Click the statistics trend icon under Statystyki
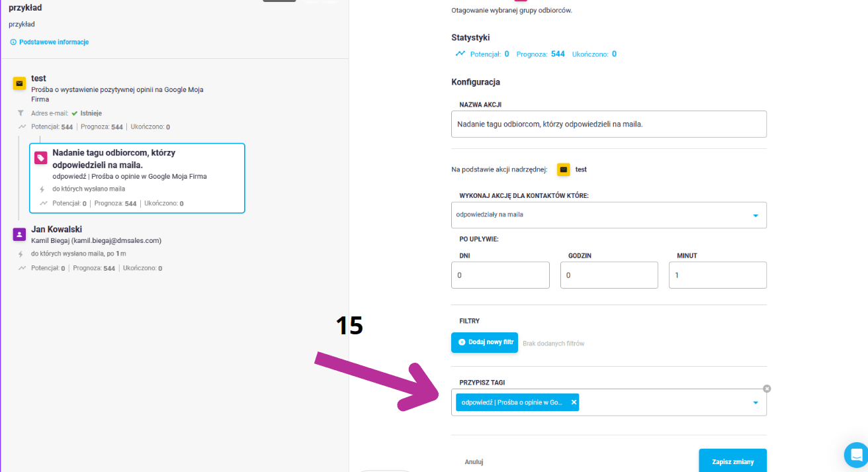Screen dimensions: 868x472 tap(460, 54)
